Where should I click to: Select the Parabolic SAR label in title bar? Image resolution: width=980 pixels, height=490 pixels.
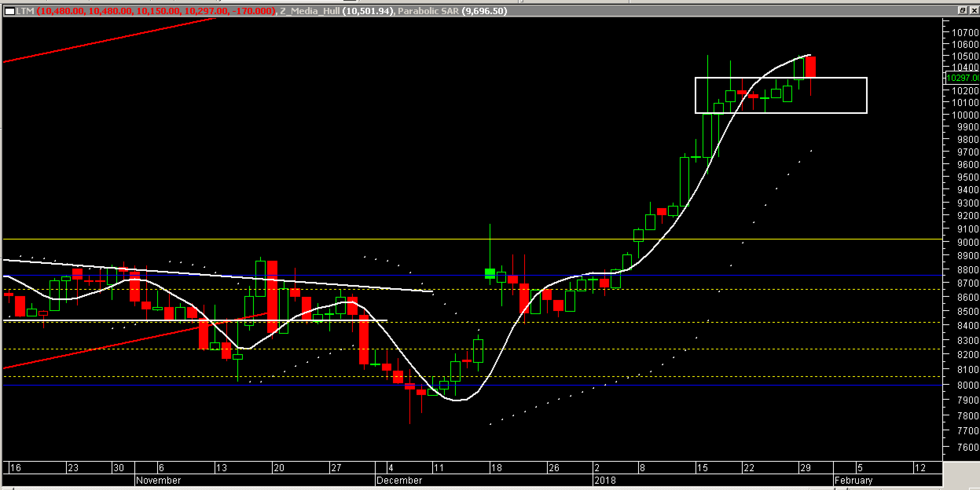click(x=428, y=11)
